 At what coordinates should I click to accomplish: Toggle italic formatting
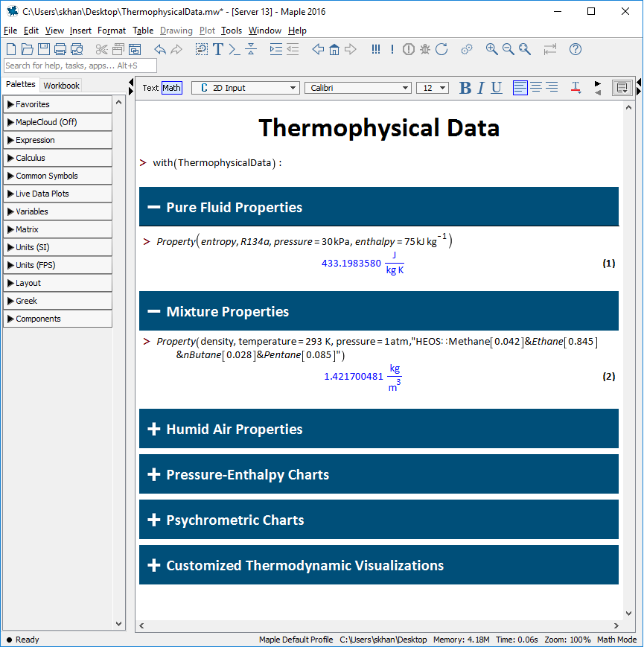tap(481, 88)
